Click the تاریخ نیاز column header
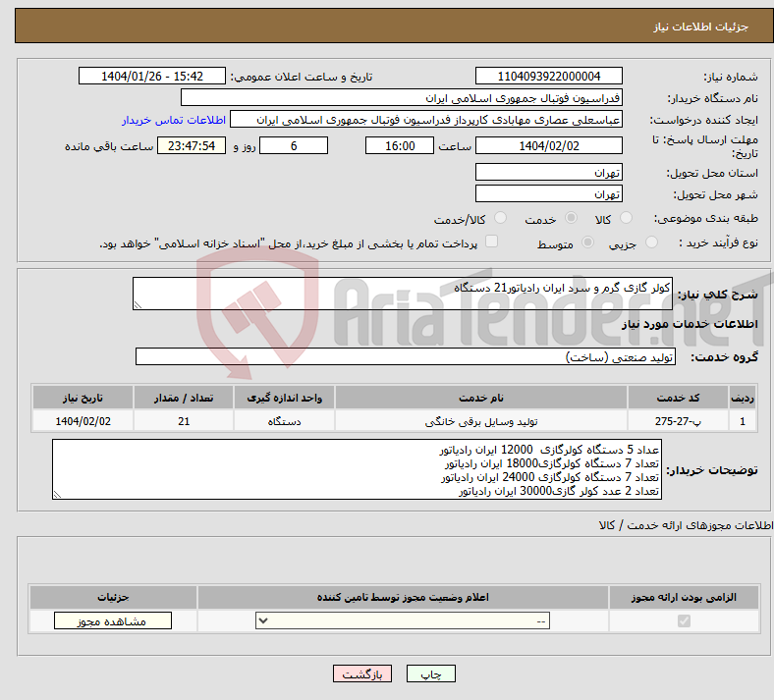774x700 pixels. 83,398
